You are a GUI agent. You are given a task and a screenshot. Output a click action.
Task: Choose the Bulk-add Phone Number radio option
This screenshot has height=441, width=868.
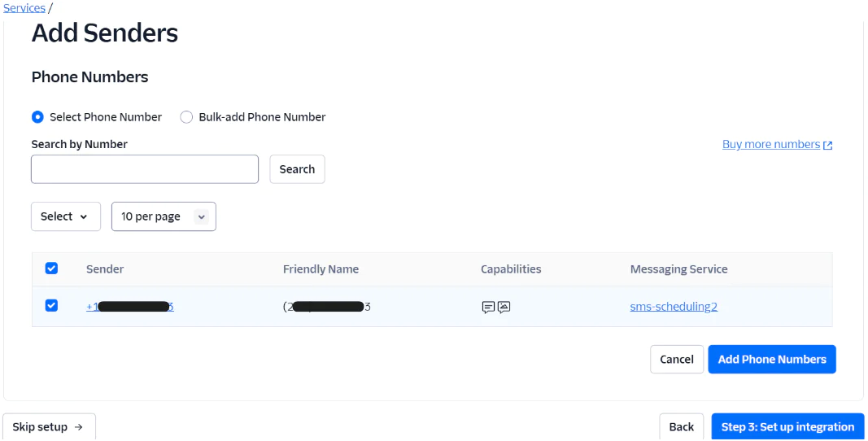pyautogui.click(x=186, y=117)
